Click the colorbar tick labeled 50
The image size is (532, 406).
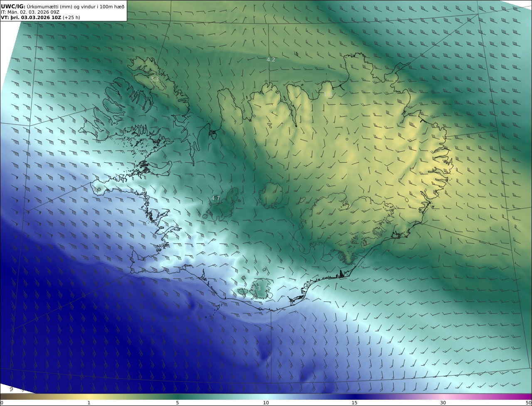[529, 403]
